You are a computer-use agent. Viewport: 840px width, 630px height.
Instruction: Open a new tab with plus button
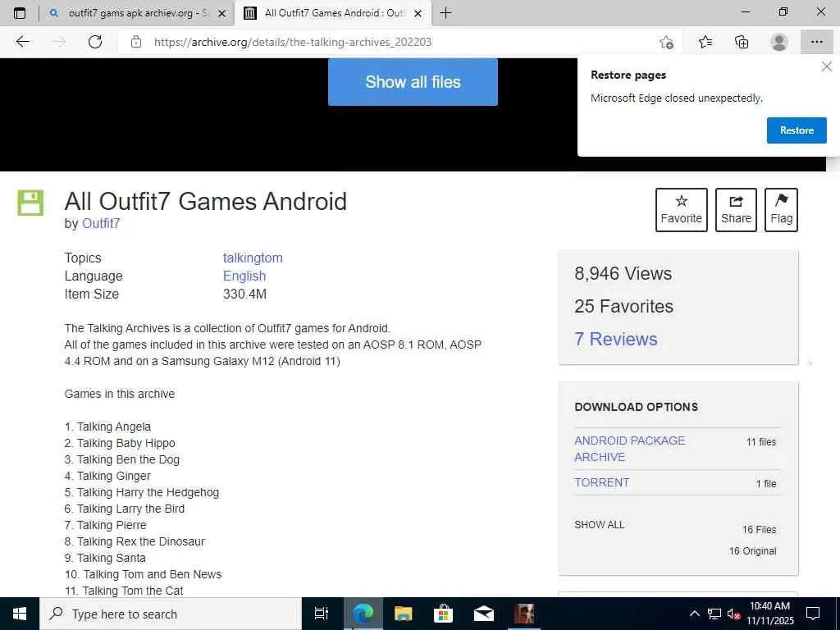tap(445, 13)
